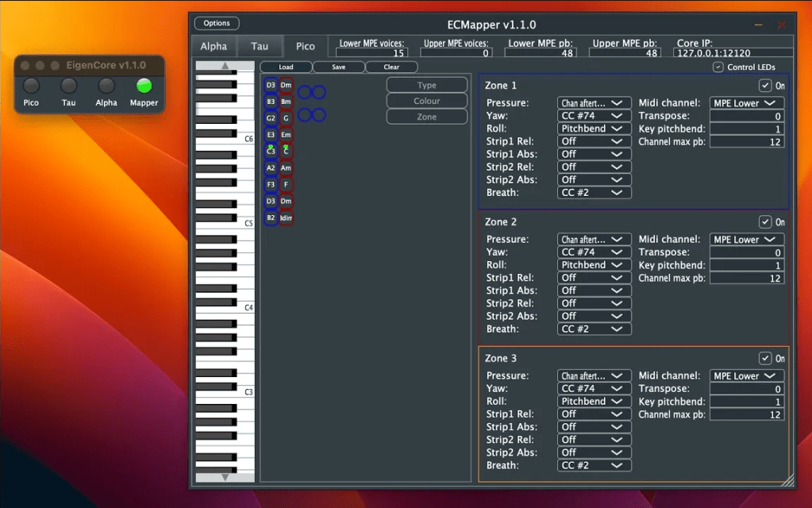Viewport: 812px width, 508px height.
Task: Switch to the Alpha tab
Action: coord(213,46)
